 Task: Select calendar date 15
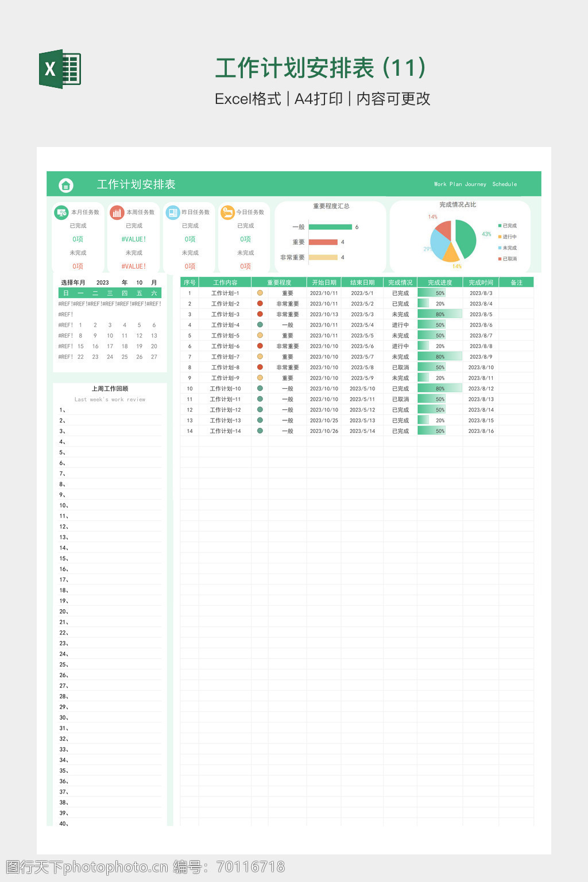[80, 346]
